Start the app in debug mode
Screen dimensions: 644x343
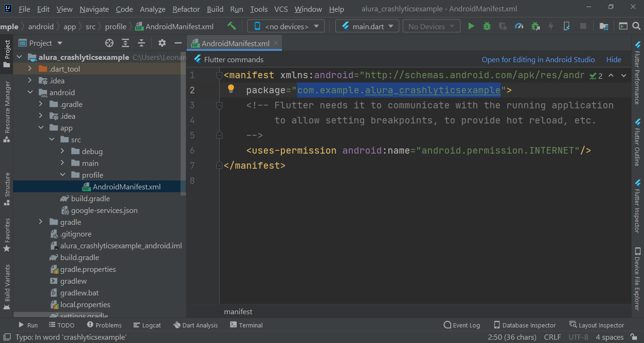487,26
